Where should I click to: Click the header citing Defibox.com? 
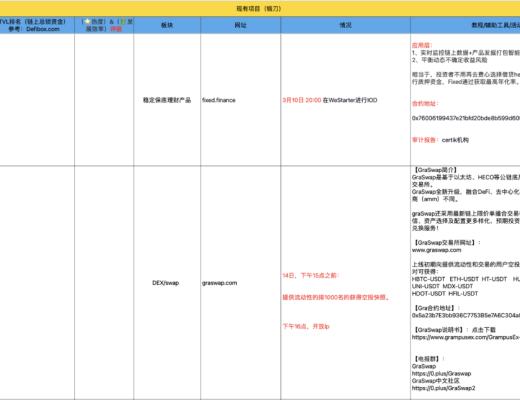[x=37, y=25]
